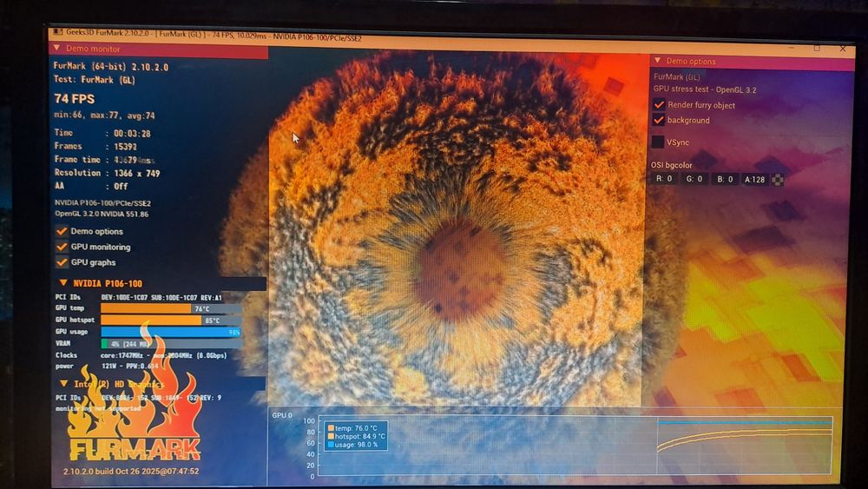The height and width of the screenshot is (489, 868).
Task: Minimize the FurMark window
Action: click(791, 48)
